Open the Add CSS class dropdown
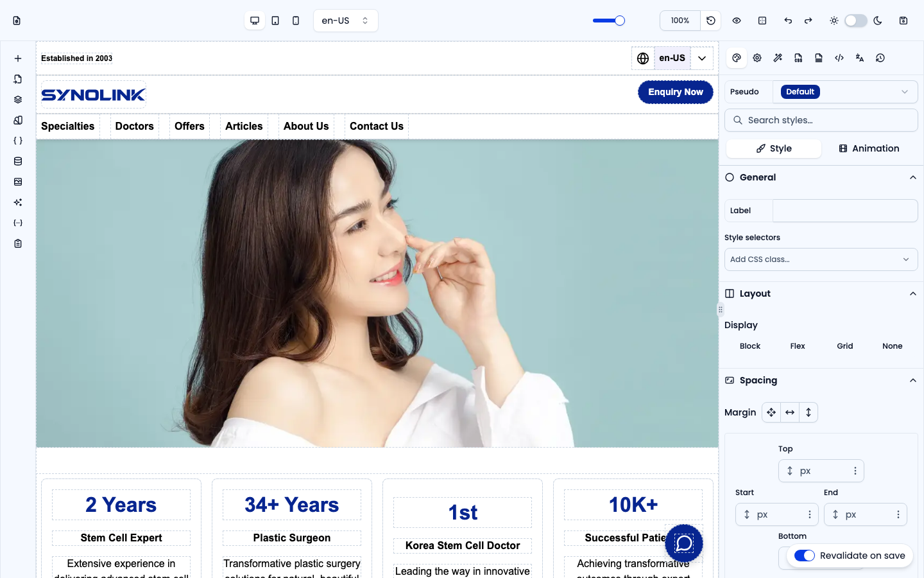 821,259
